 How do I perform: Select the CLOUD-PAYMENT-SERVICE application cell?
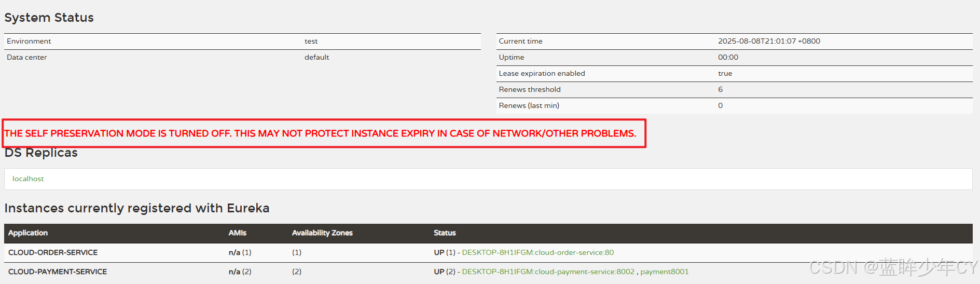tap(58, 272)
